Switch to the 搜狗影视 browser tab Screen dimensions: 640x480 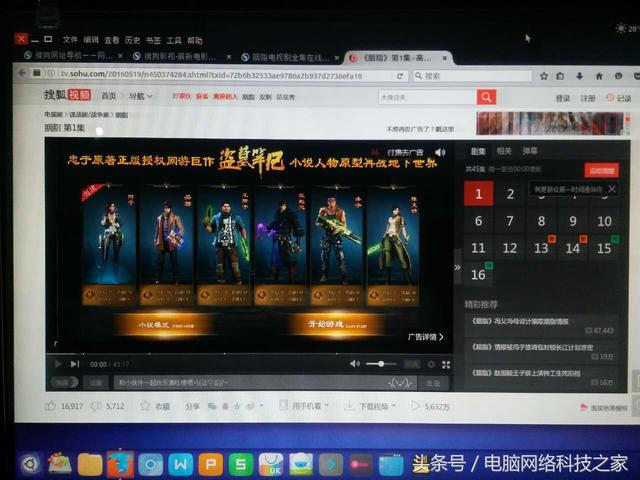click(x=182, y=57)
